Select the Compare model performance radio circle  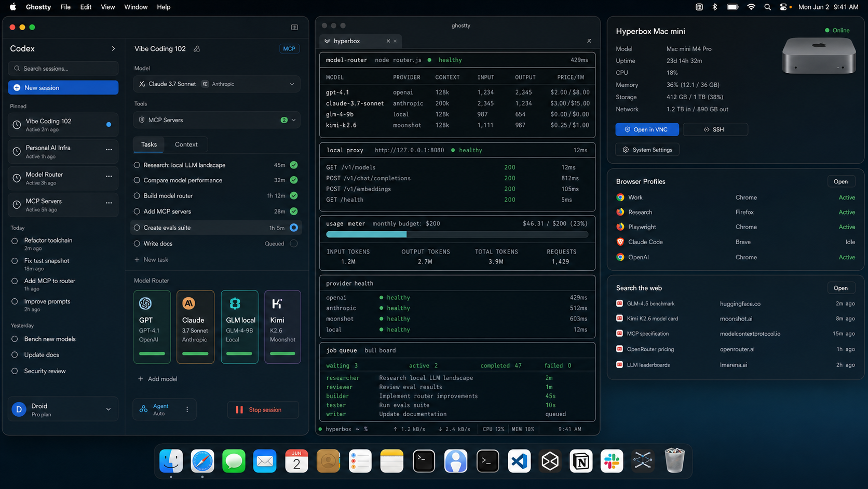[x=137, y=180]
